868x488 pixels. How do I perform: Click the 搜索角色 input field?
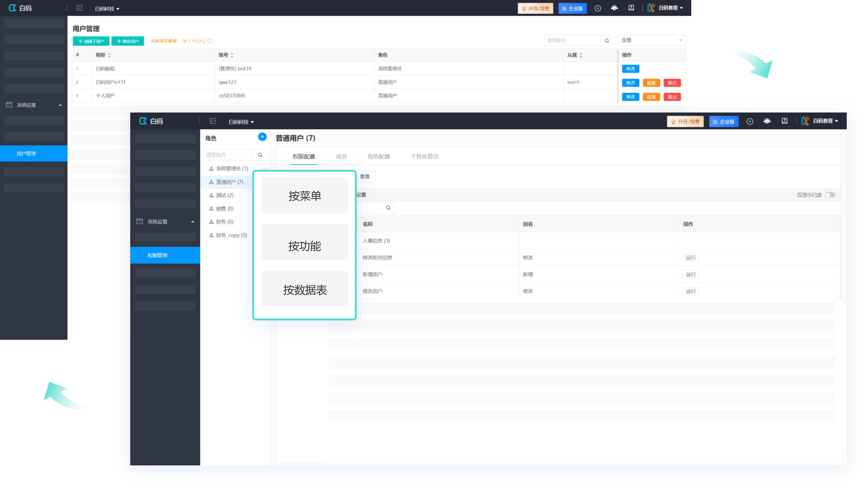pos(228,155)
